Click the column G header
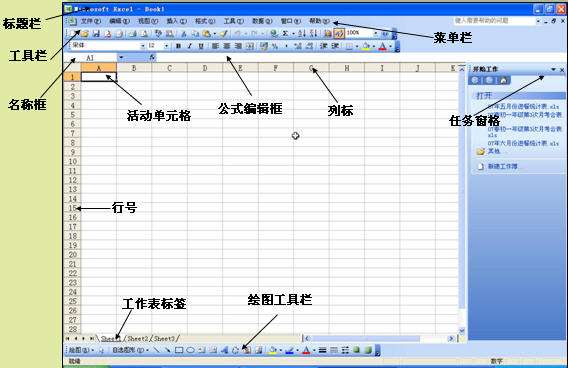Screen dimensions: 568x368 click(x=311, y=68)
